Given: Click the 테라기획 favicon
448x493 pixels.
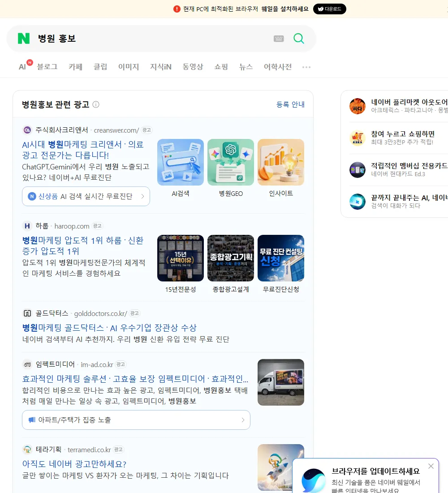Looking at the screenshot, I should [27, 450].
